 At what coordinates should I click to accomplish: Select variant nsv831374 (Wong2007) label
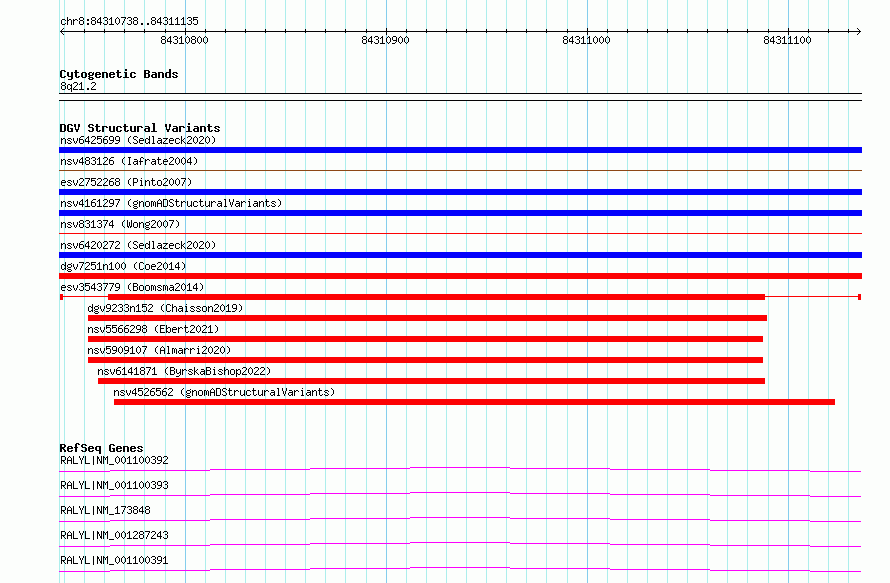(x=120, y=224)
